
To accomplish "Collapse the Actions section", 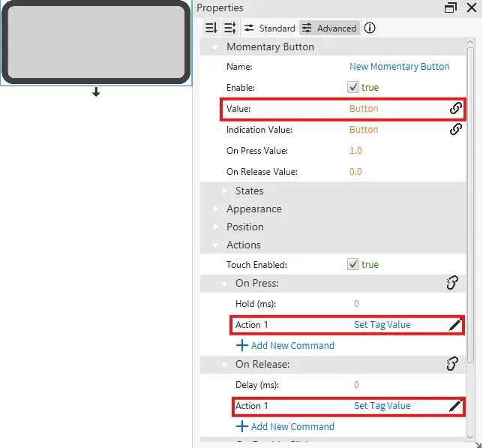I will [216, 245].
